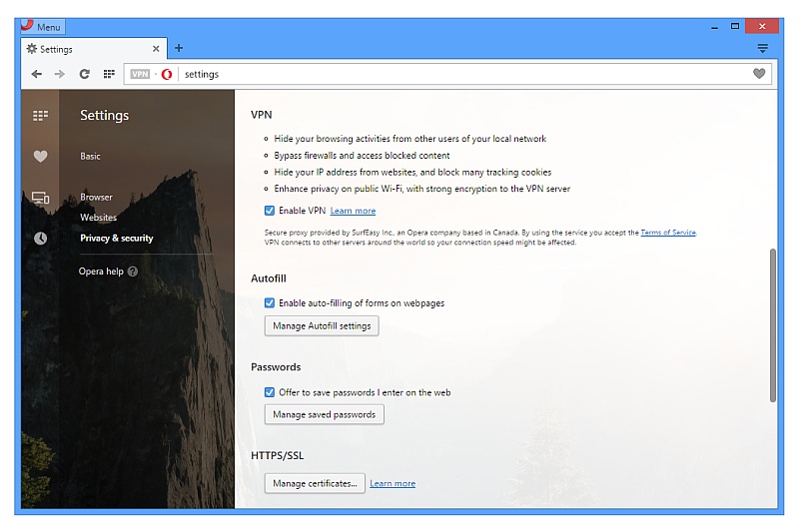Close the Settings tab
799x532 pixels.
coord(157,49)
